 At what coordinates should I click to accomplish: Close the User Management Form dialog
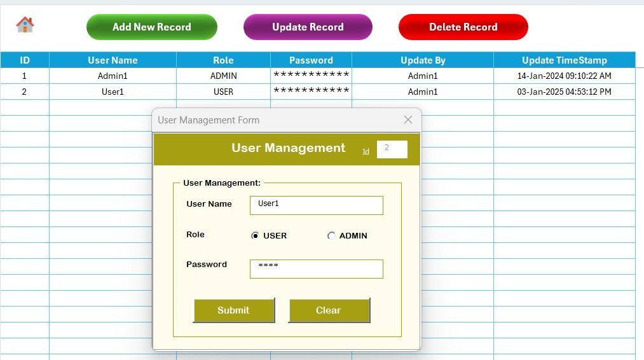coord(408,120)
